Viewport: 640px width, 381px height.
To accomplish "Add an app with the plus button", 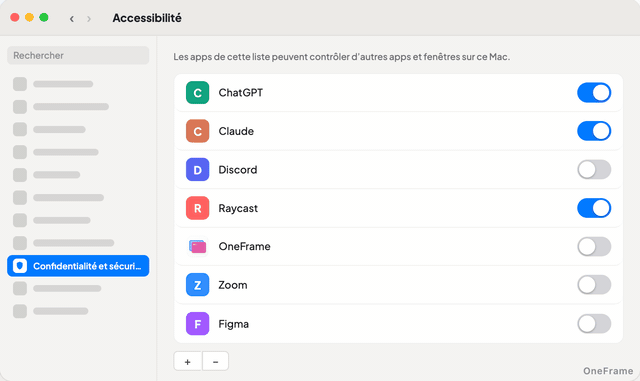I will click(187, 361).
